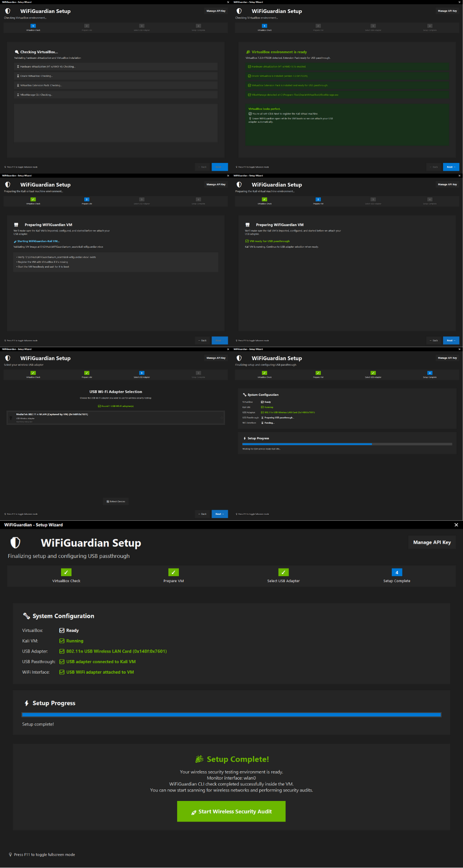
Task: Click 'Waiting for SSH service inside Kali VM' text
Action: click(261, 449)
